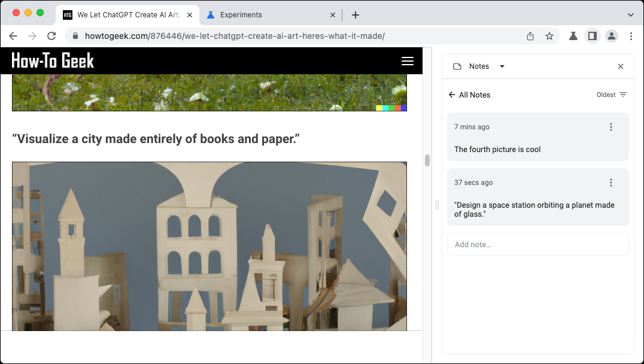
Task: Click the How-To Geek logo
Action: coord(53,60)
